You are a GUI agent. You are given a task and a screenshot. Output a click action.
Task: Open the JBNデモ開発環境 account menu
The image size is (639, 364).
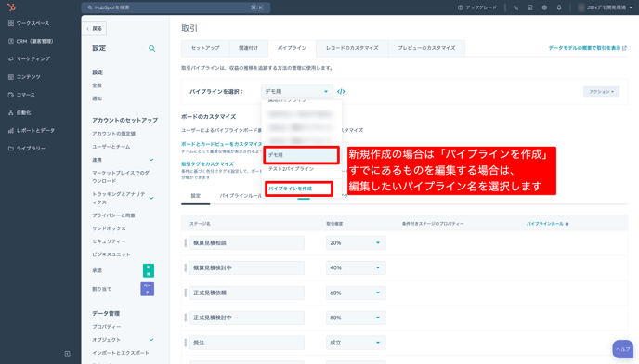coord(606,7)
